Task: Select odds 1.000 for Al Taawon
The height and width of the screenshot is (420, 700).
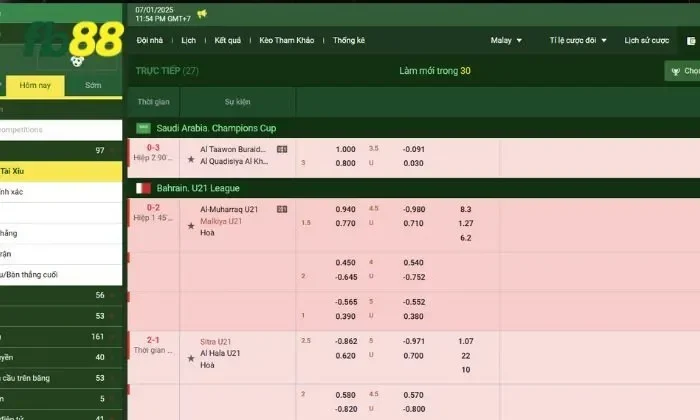Action: tap(345, 149)
